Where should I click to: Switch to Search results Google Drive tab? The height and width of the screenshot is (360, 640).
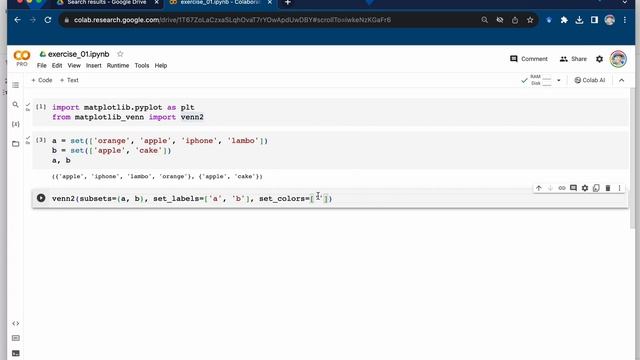106,3
